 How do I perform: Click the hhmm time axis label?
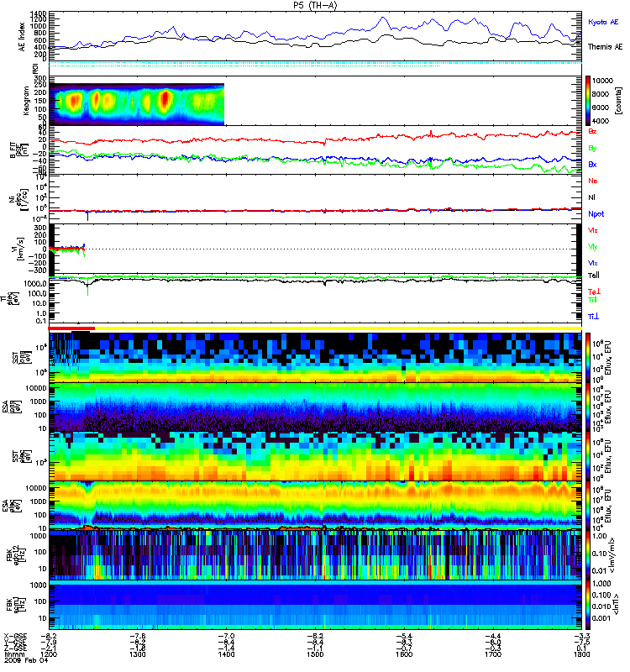coord(13,654)
